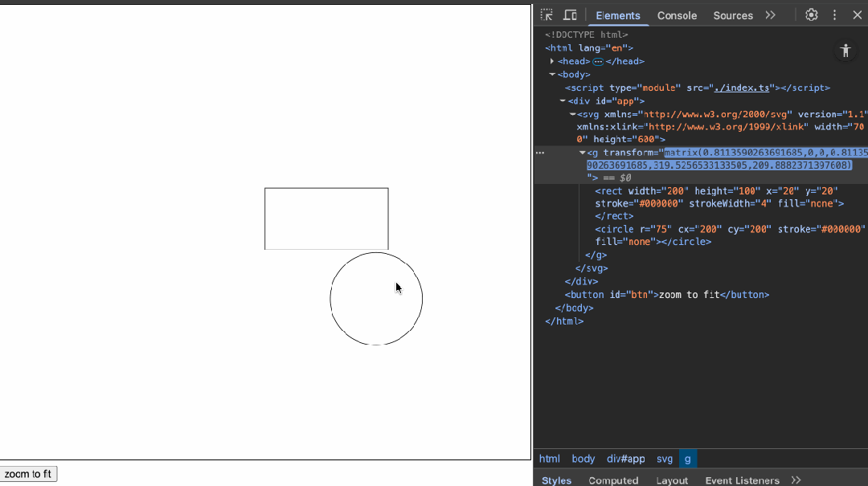Collapse the svg element node

[x=572, y=114]
